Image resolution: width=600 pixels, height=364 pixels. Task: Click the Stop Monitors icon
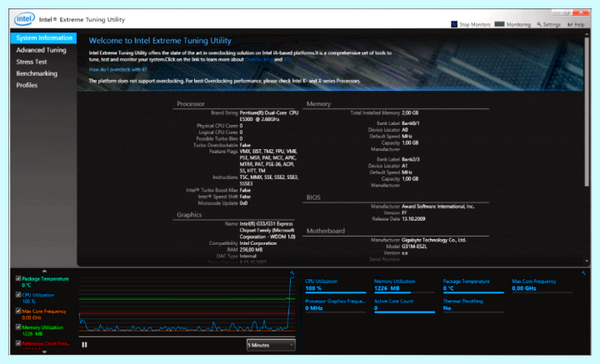(454, 24)
